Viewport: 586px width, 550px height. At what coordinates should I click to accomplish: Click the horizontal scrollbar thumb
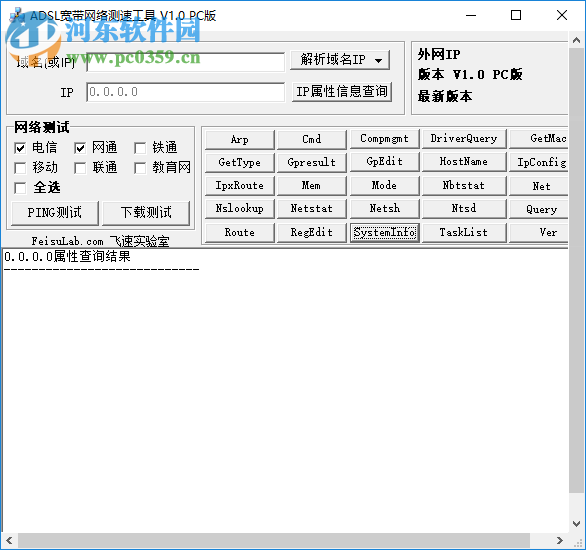pos(274,540)
